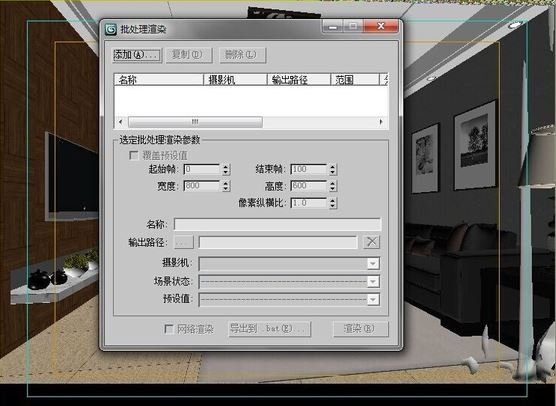Image resolution: width=556 pixels, height=406 pixels.
Task: Click the 复制 (Duplicate) button
Action: (x=189, y=55)
